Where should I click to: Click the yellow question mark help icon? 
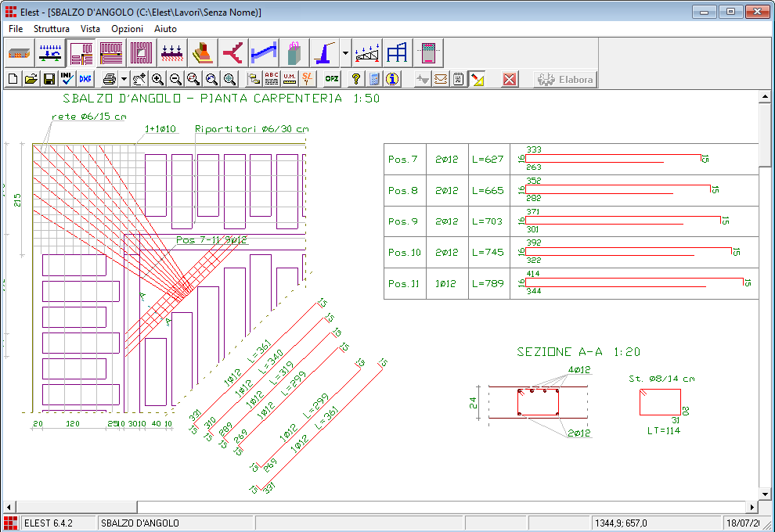[356, 79]
